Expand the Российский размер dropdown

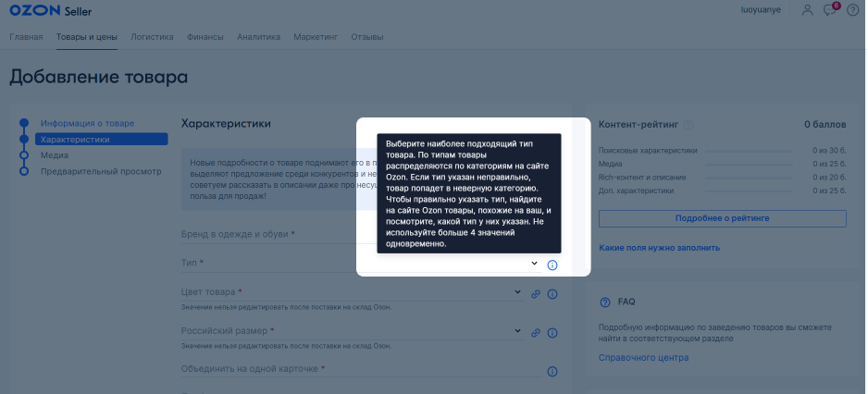pos(517,330)
